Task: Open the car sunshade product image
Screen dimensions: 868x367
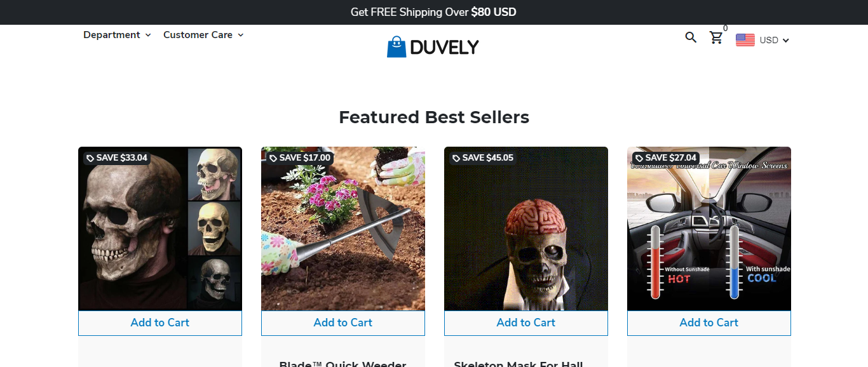Action: click(x=709, y=229)
